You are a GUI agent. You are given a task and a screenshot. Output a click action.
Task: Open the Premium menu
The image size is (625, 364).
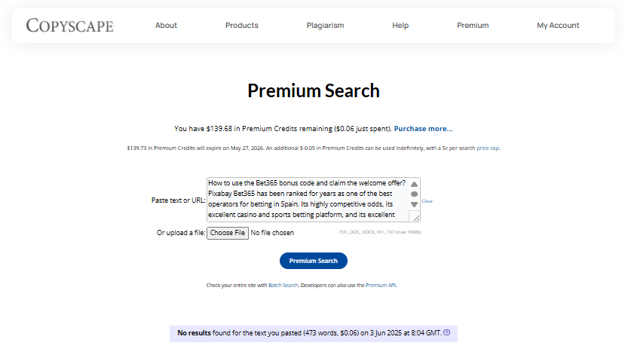coord(473,25)
